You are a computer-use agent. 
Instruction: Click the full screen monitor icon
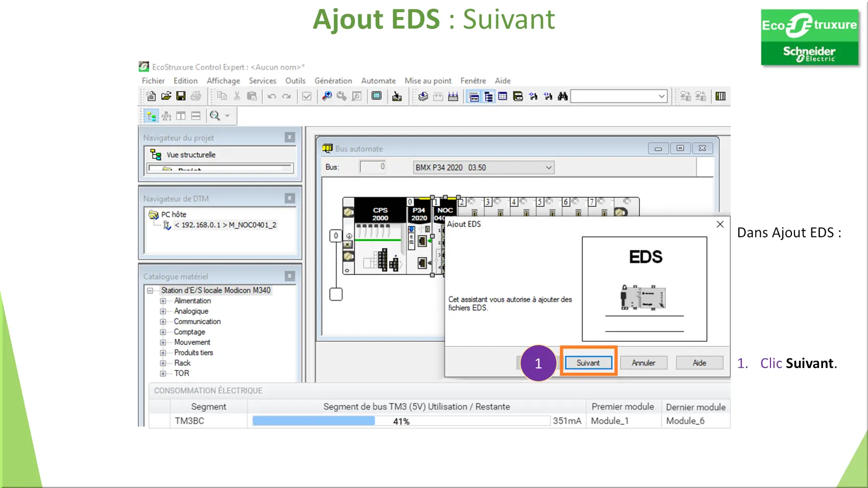377,96
